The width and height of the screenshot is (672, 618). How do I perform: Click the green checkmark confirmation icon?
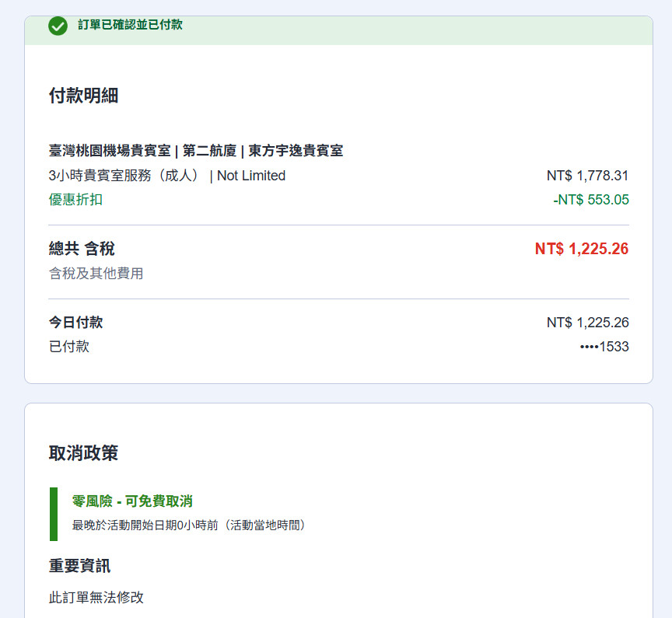58,26
